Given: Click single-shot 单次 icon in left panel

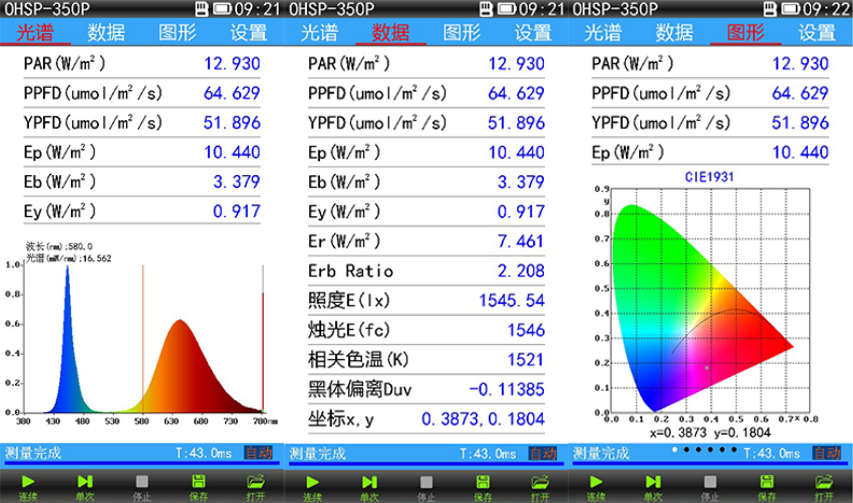Looking at the screenshot, I should [x=85, y=483].
